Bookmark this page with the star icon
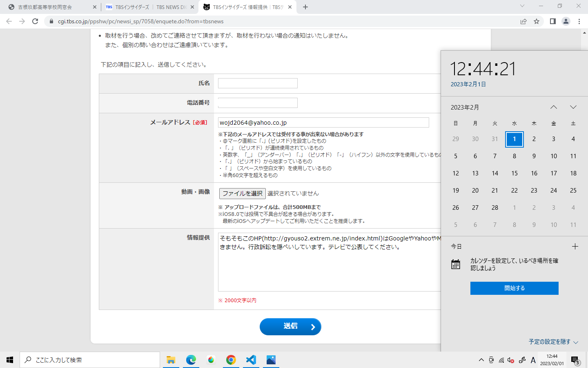 [536, 21]
